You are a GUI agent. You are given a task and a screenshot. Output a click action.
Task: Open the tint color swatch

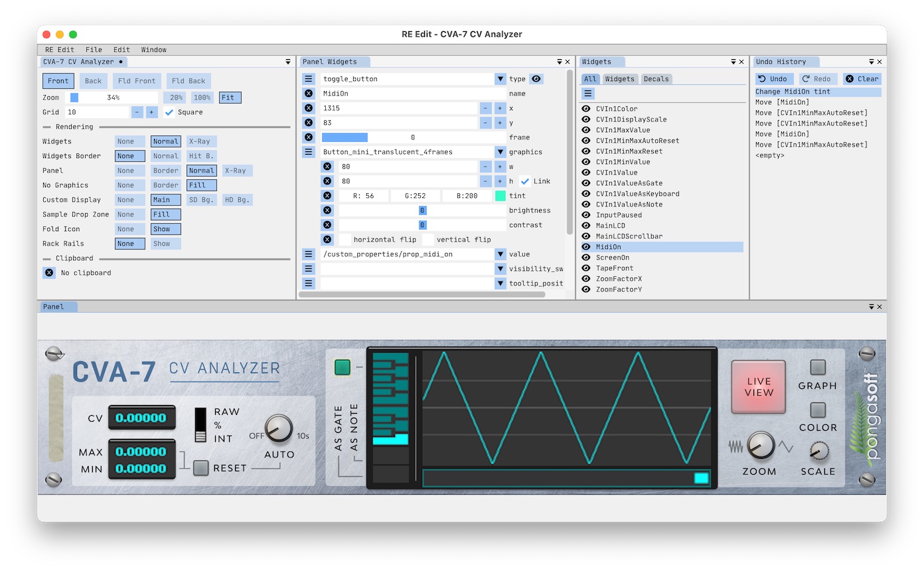(x=501, y=196)
